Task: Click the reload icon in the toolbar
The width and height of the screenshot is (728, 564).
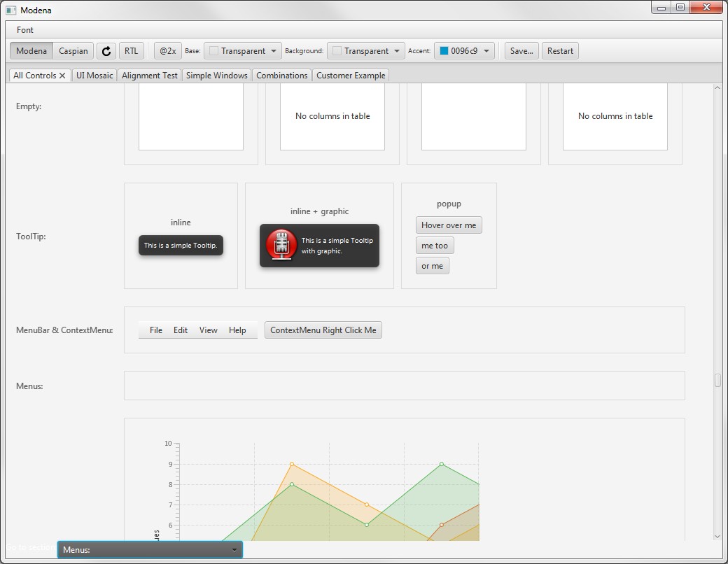Action: (106, 51)
